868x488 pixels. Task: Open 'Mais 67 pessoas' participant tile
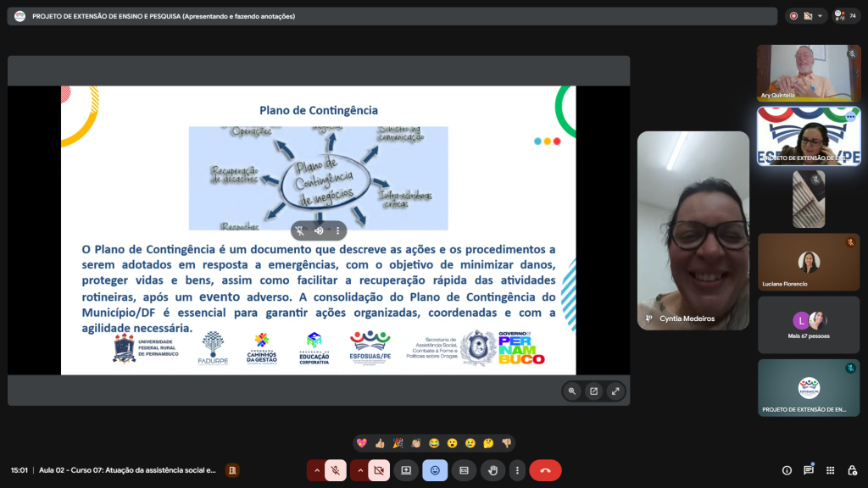[808, 323]
